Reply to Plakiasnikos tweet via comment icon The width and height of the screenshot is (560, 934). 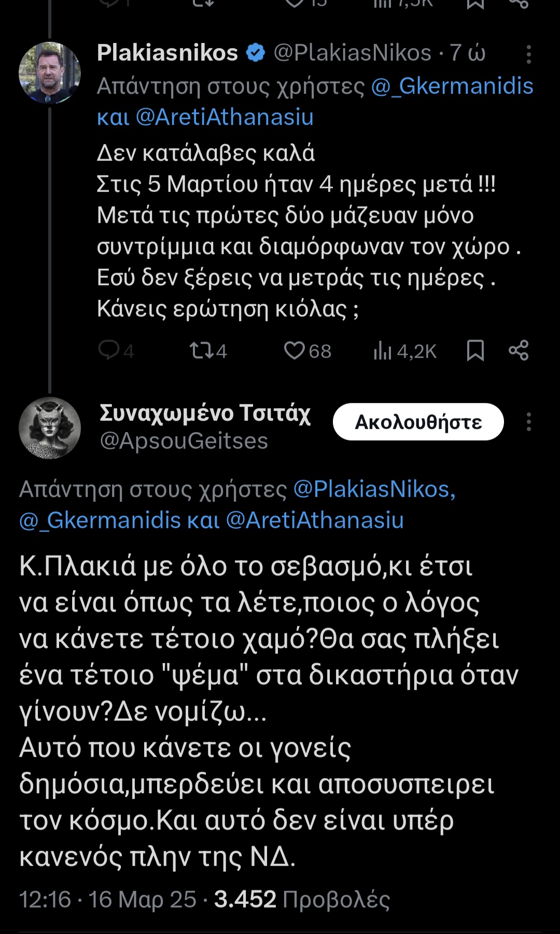point(109,351)
